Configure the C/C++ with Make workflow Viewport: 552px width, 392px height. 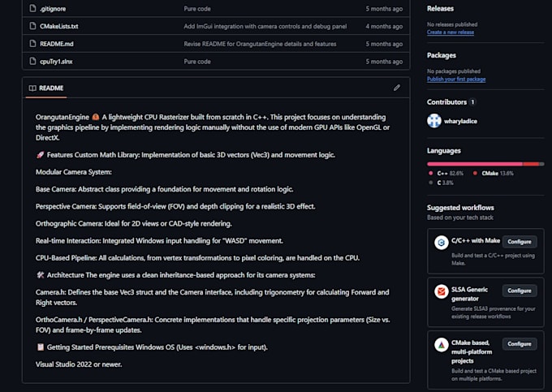pos(520,242)
